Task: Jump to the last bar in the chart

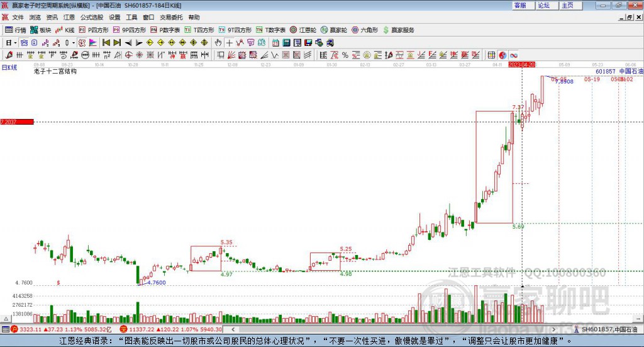Action: click(x=117, y=43)
